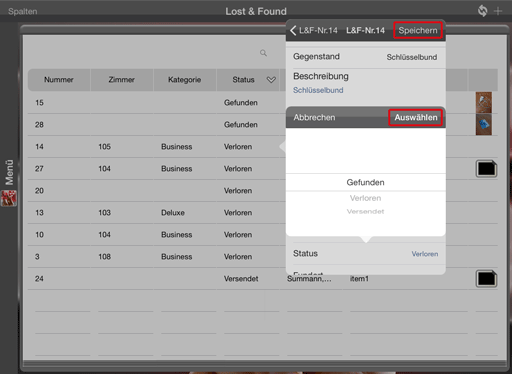
Task: Click room 108 cell
Action: (104, 257)
